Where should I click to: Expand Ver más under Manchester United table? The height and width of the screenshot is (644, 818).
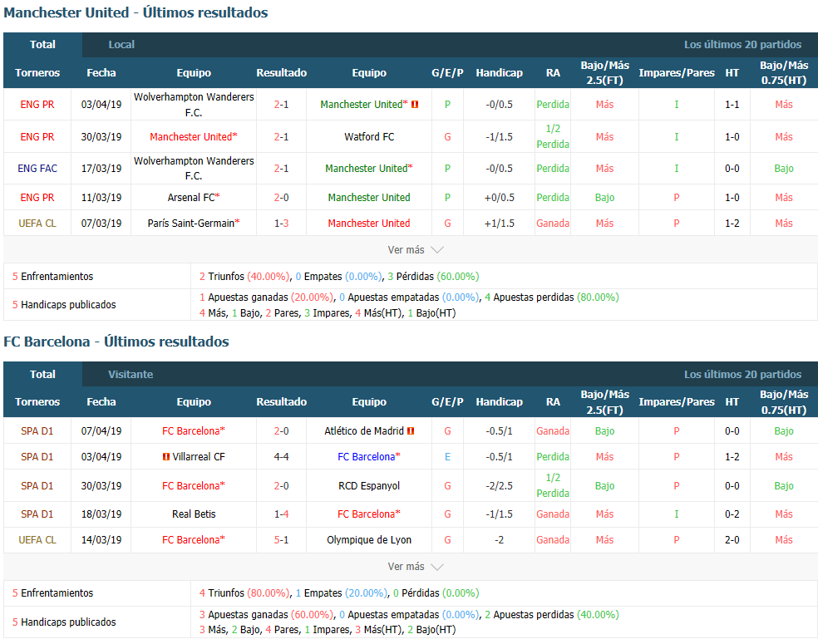[x=416, y=250]
